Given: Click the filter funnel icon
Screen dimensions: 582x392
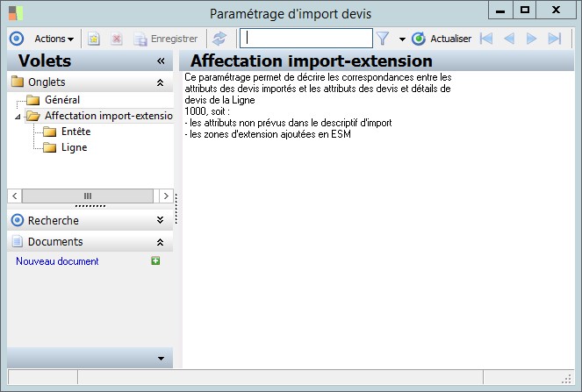Looking at the screenshot, I should click(383, 39).
